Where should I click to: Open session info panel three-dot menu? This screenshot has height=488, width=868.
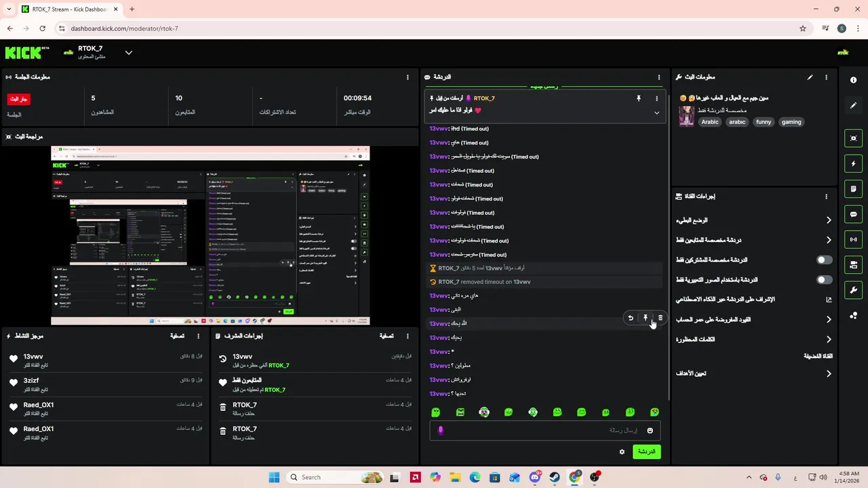pos(408,77)
